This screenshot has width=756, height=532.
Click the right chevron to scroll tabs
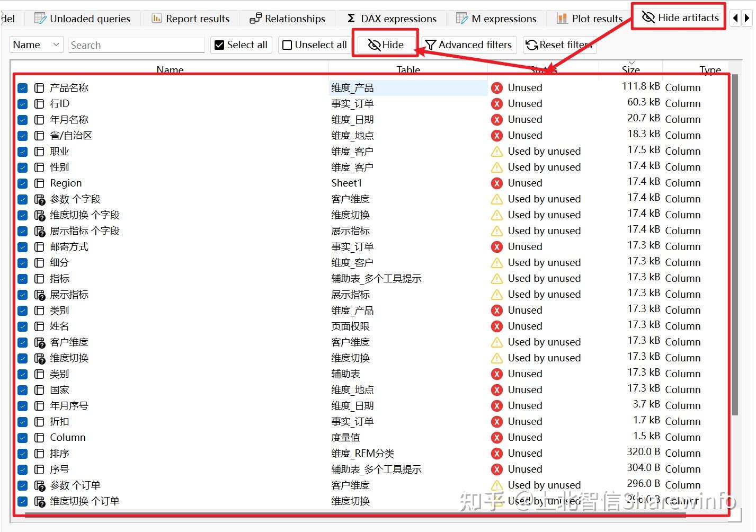tap(747, 17)
